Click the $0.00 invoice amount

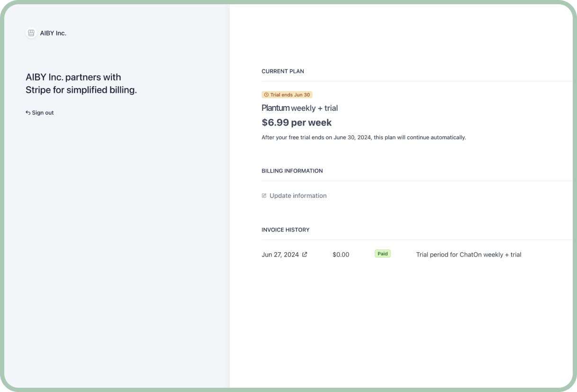pos(341,255)
